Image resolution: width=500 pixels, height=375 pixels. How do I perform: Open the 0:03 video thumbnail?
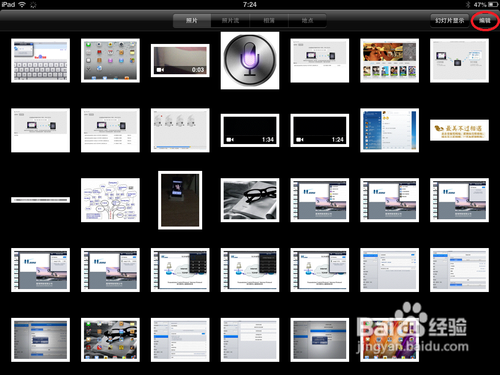pyautogui.click(x=180, y=60)
